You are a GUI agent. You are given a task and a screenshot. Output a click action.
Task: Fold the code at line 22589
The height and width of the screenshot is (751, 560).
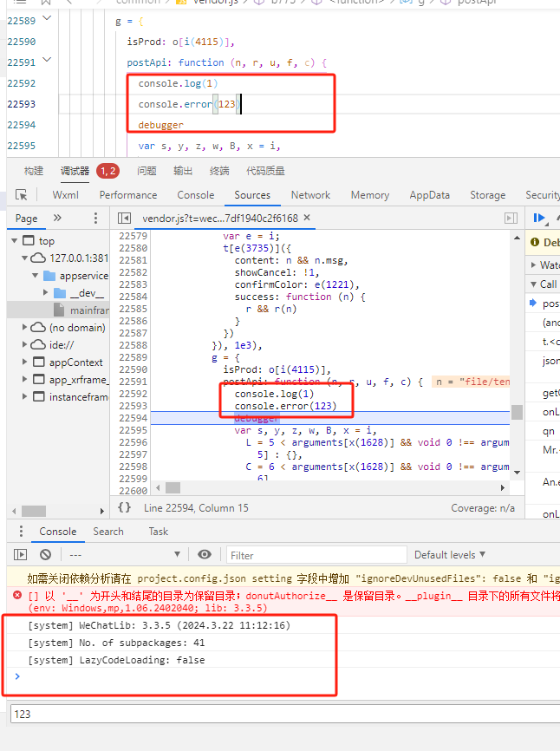tap(47, 18)
